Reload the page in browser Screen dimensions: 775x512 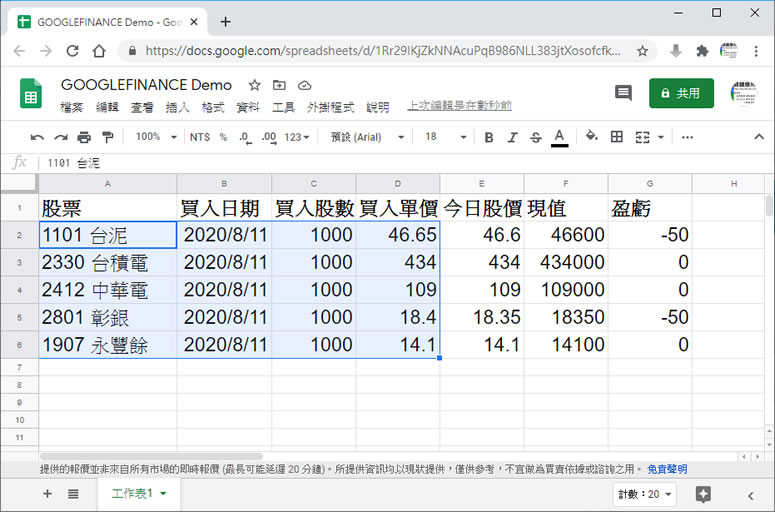pyautogui.click(x=73, y=50)
